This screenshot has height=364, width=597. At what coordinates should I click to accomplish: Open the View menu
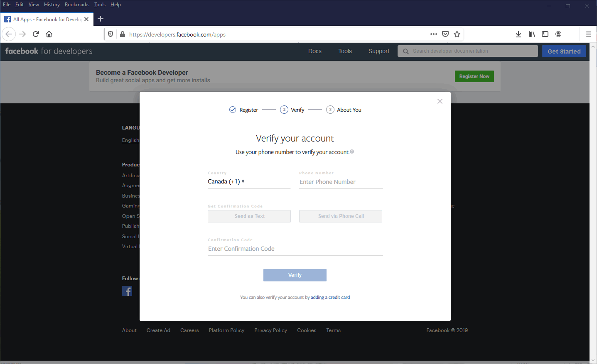(34, 5)
